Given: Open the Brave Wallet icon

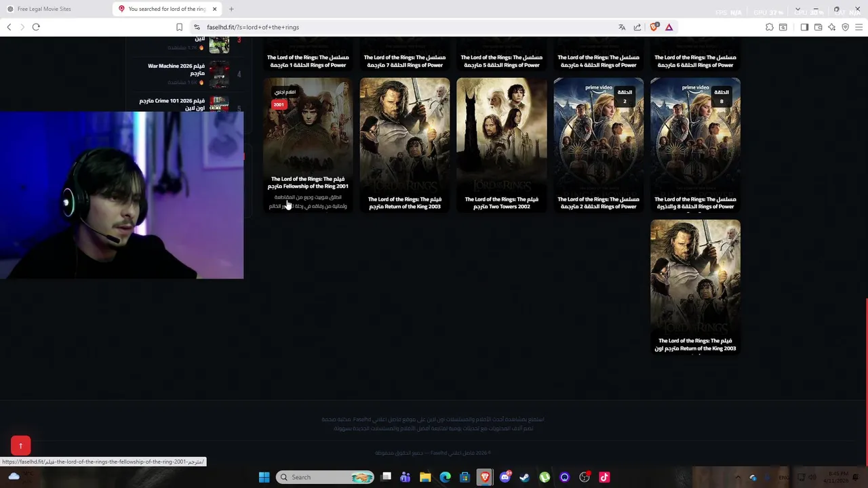Looking at the screenshot, I should 818,27.
